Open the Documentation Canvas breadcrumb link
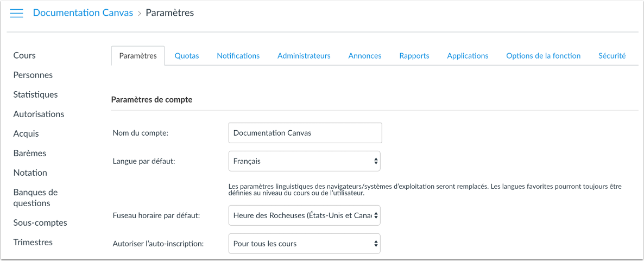 (83, 12)
